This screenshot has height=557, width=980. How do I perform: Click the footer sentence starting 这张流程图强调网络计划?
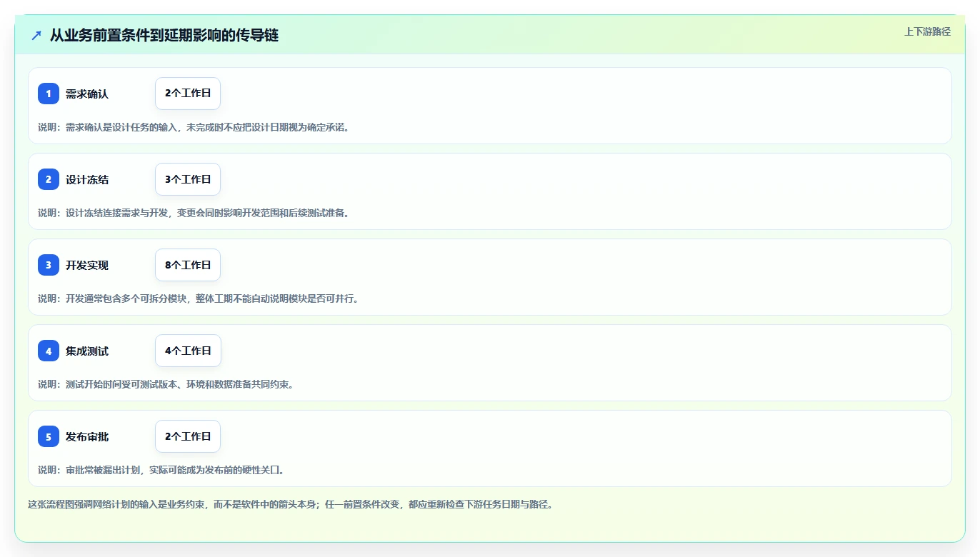coord(291,504)
